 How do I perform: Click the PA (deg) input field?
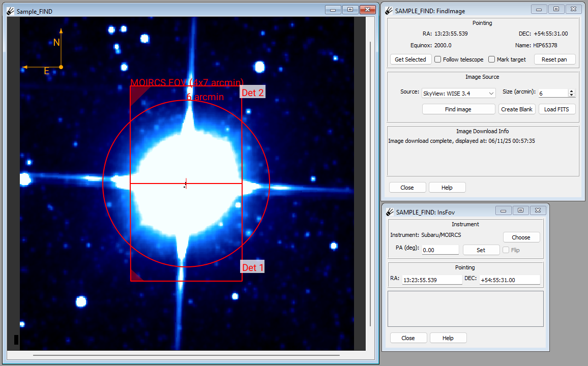pos(440,250)
